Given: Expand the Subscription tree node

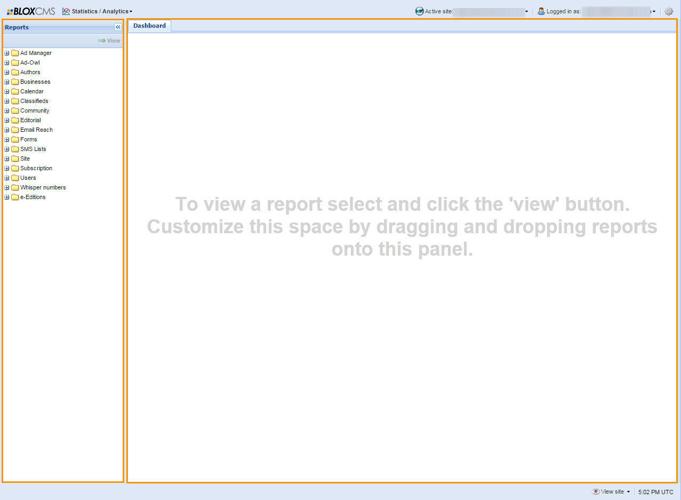Looking at the screenshot, I should pyautogui.click(x=7, y=168).
